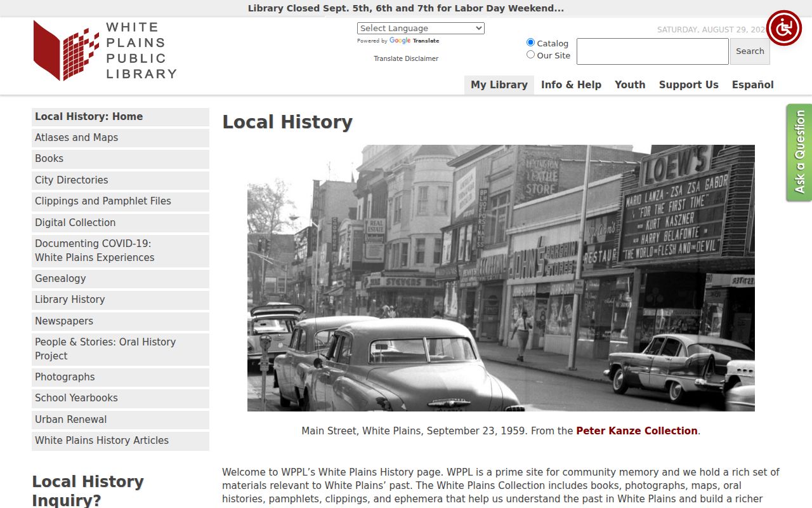Open the Info & Help menu
The image size is (812, 508).
click(571, 84)
